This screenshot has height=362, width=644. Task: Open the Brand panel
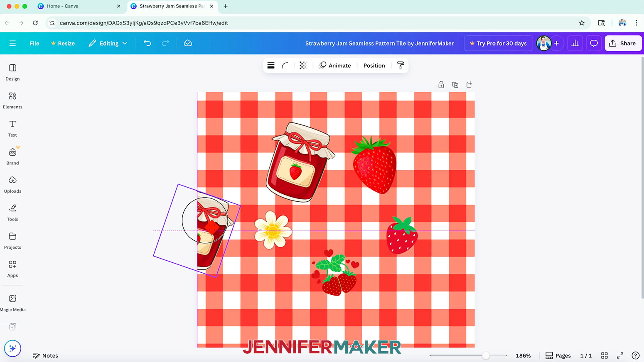(12, 157)
